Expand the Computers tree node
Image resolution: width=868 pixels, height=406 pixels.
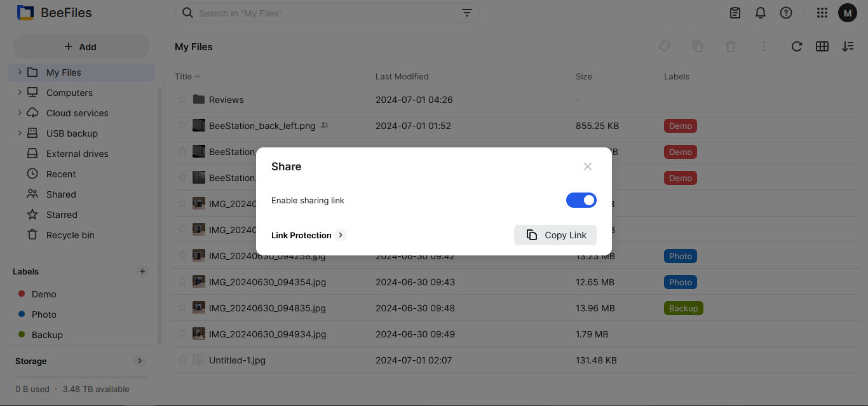pos(20,93)
